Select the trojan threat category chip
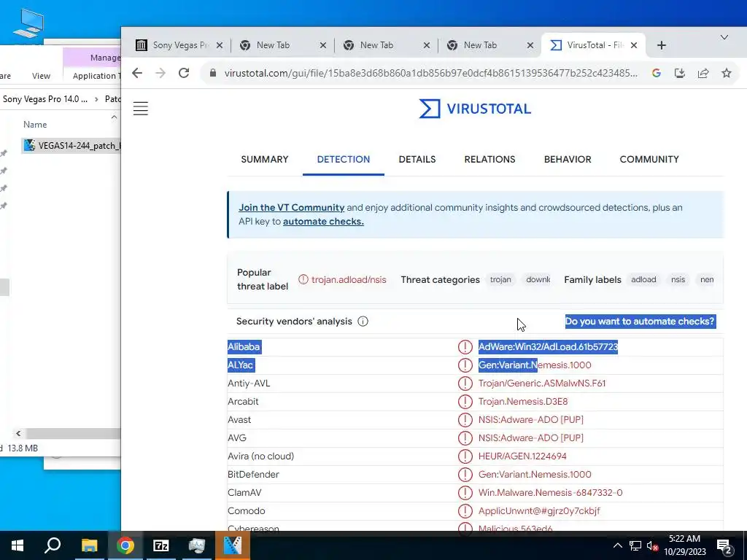747x560 pixels. [500, 279]
